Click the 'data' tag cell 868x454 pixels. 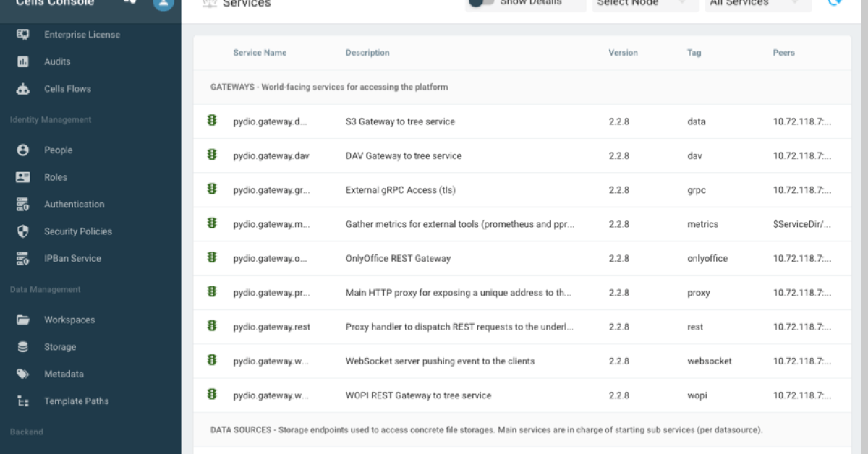pyautogui.click(x=696, y=121)
